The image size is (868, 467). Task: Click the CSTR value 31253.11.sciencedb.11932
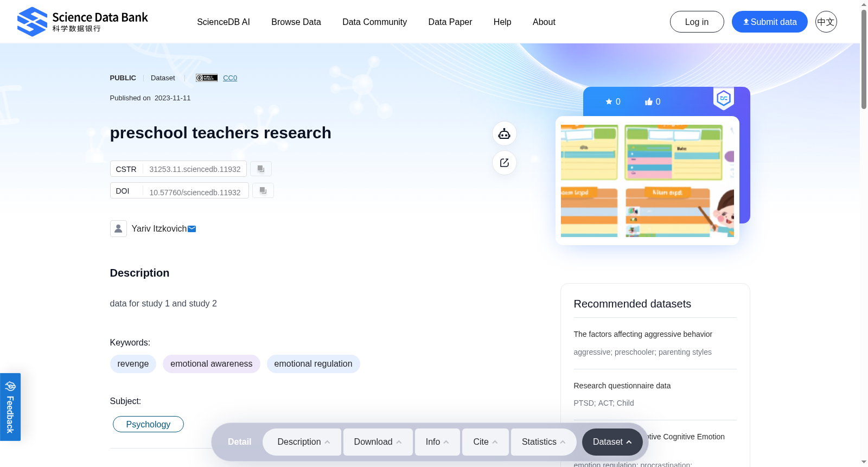pyautogui.click(x=195, y=169)
